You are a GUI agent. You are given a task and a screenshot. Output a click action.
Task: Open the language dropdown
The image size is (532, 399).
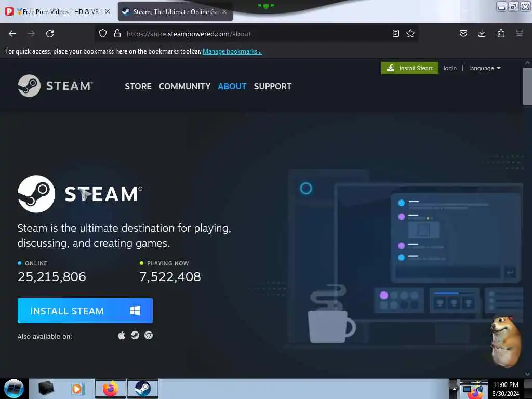coord(485,68)
